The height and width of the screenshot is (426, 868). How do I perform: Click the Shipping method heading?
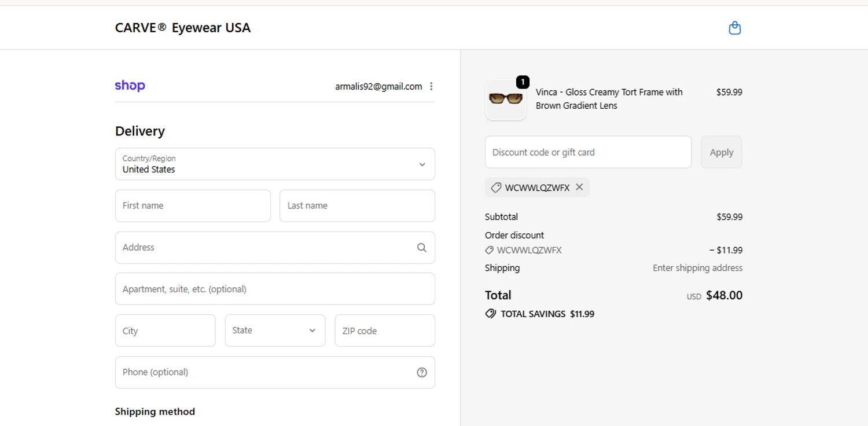[x=155, y=412]
